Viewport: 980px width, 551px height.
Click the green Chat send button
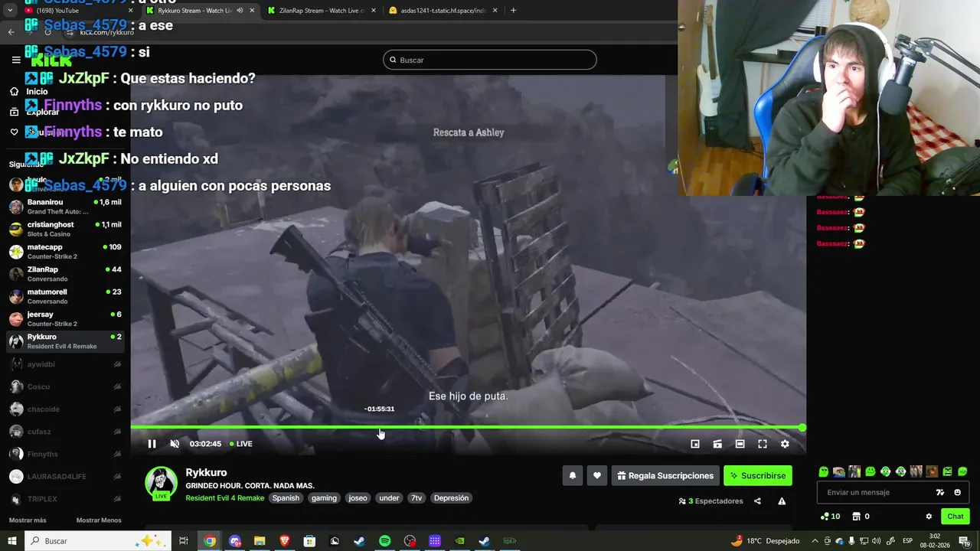click(955, 517)
